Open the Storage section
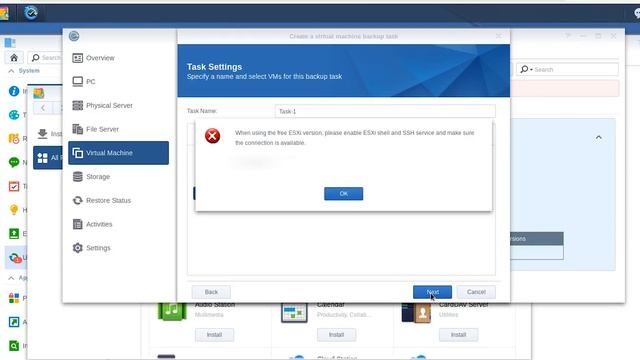This screenshot has width=640, height=360. [x=118, y=176]
